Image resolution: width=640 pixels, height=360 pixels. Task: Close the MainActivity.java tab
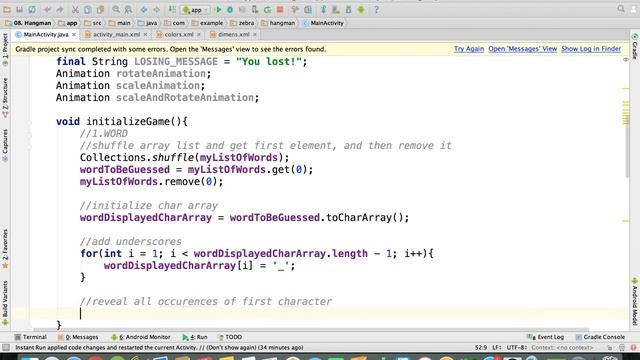pyautogui.click(x=74, y=35)
